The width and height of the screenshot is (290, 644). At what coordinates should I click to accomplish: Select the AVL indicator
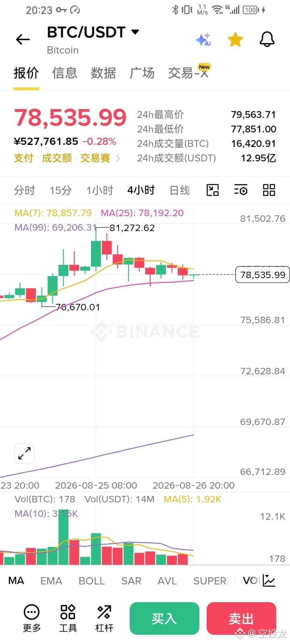tap(167, 581)
